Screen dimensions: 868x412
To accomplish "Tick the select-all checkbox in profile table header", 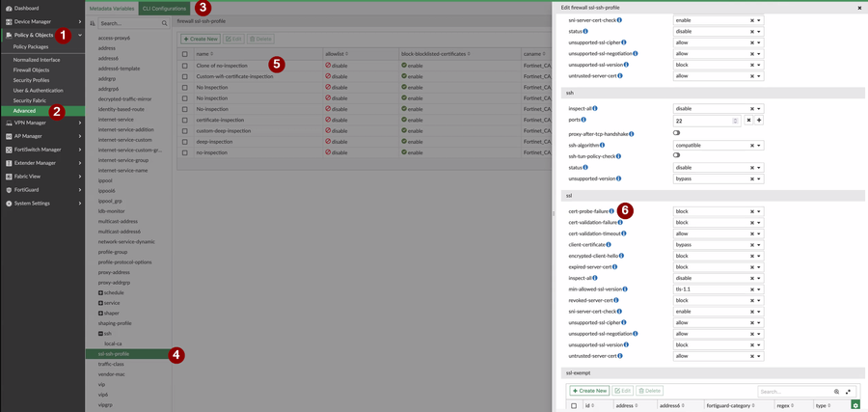I will [185, 54].
